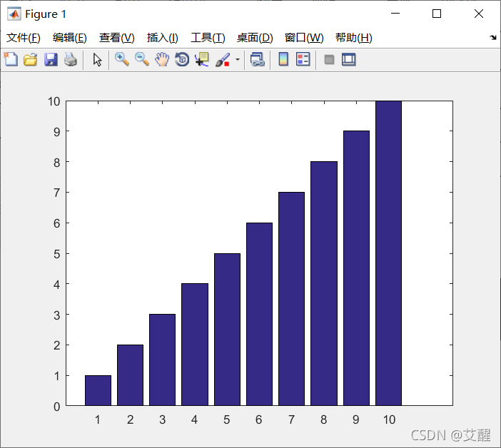Select the bar at x equals 3
This screenshot has height=448, width=501.
pos(162,360)
